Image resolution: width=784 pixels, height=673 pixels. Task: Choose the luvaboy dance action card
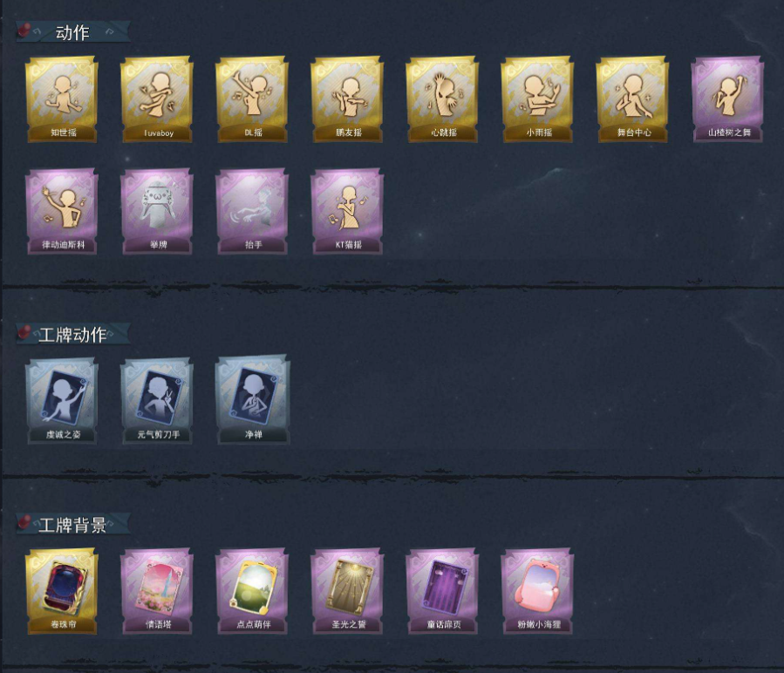(157, 99)
